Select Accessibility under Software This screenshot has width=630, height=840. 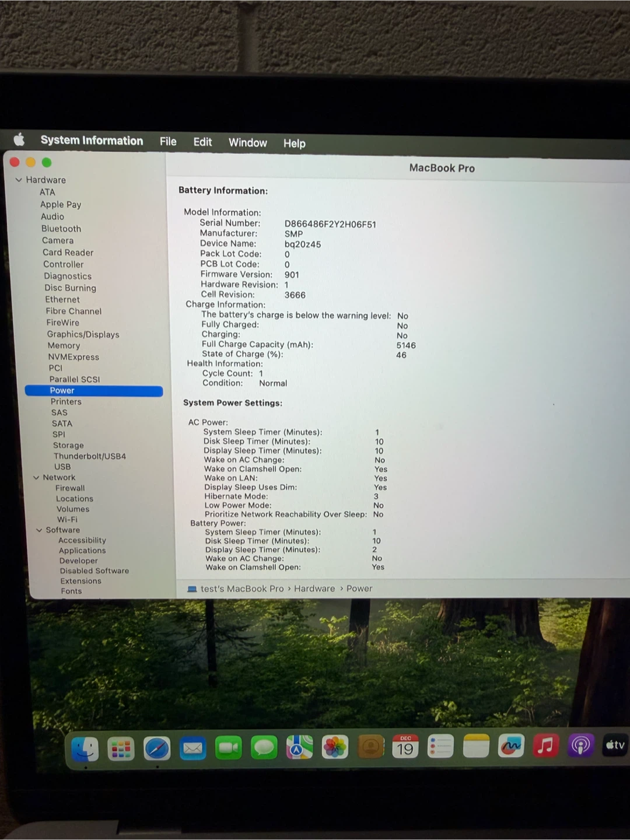(82, 541)
